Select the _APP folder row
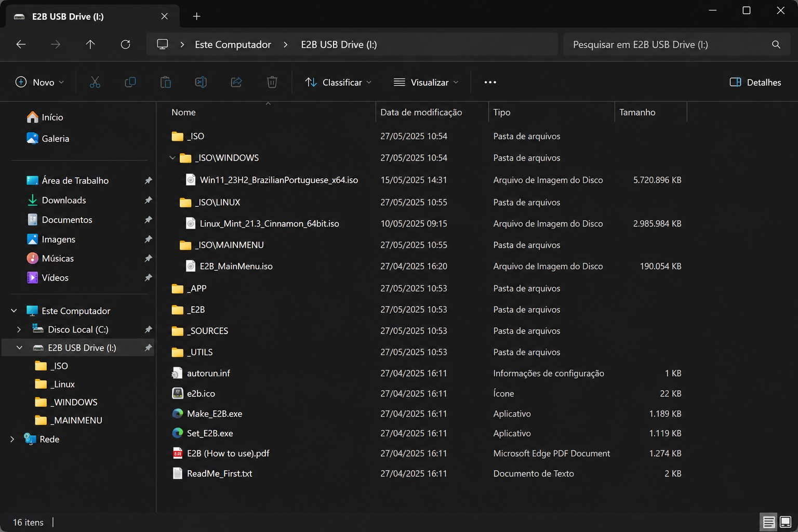The image size is (798, 532). coord(426,288)
